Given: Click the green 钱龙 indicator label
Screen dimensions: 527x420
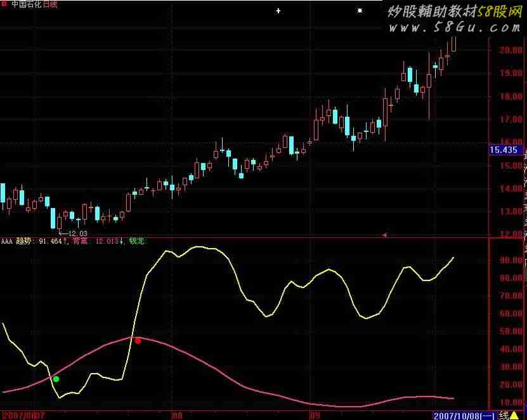Looking at the screenshot, I should pyautogui.click(x=136, y=241).
